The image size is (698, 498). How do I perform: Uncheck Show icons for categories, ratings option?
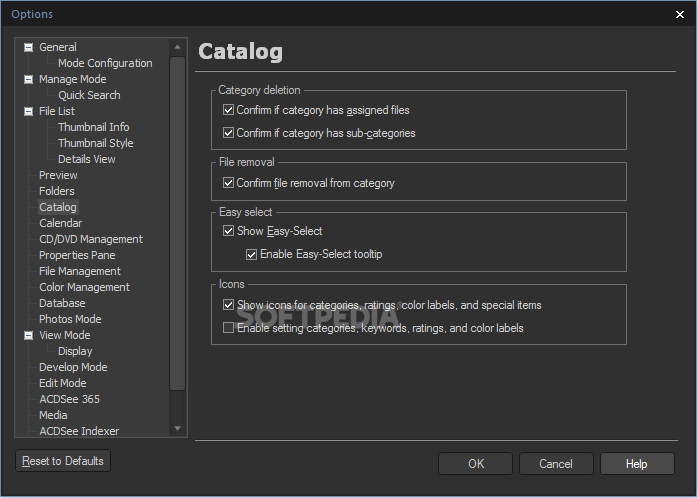(228, 305)
